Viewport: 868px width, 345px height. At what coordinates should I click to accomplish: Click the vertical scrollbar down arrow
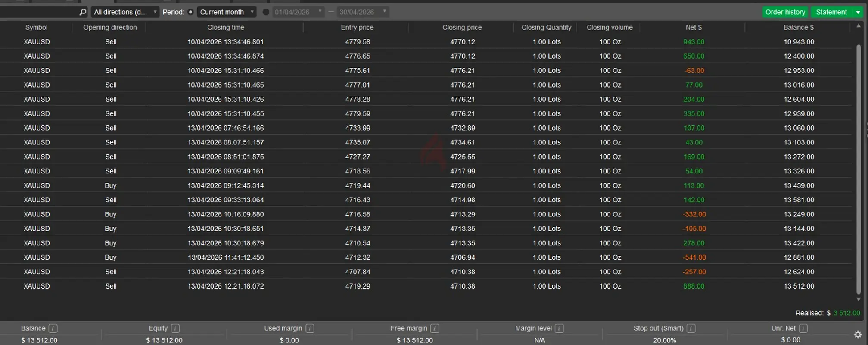coord(858,299)
